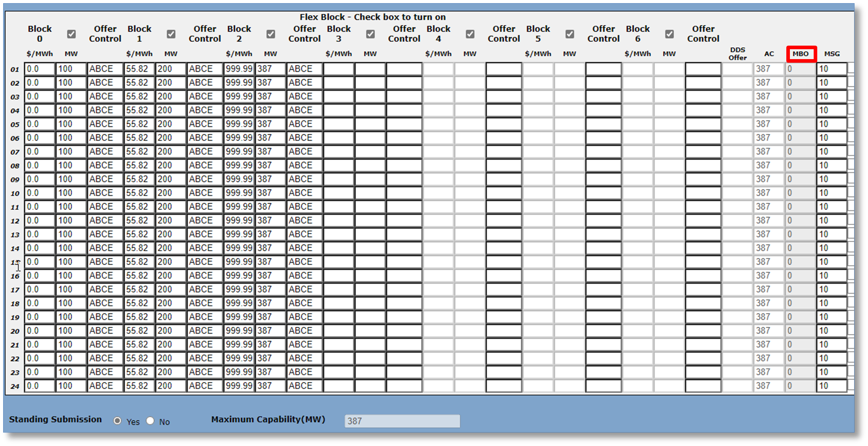Click Block 1 MW field for hour 05
Screen dimensions: 868x446
pos(171,124)
